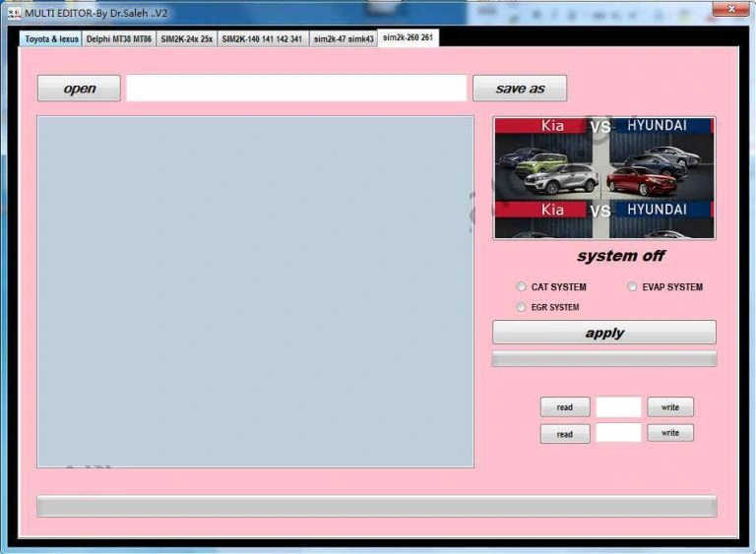Screen dimensions: 756x554
Task: Select the CAT SYSTEM radio option
Action: click(x=522, y=287)
